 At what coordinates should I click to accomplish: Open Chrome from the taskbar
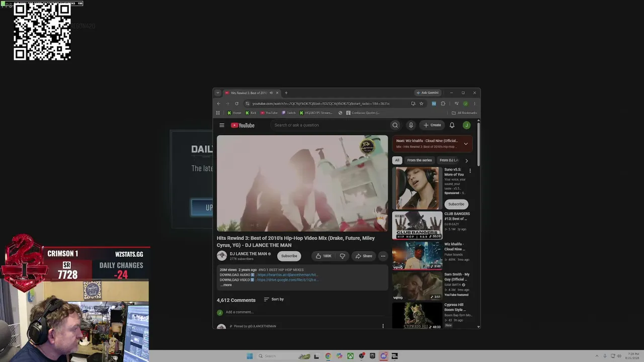pos(328,356)
